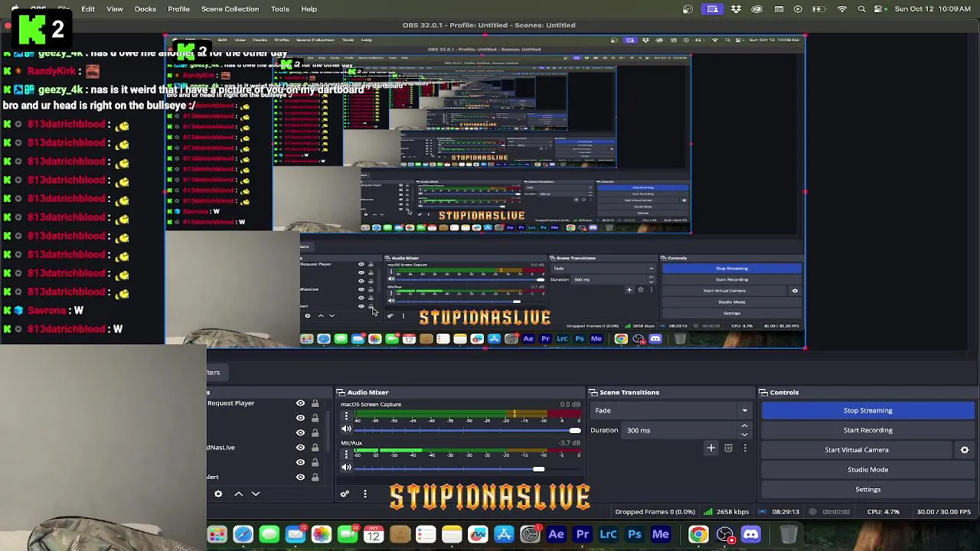Add a new scene transition with plus icon

pyautogui.click(x=710, y=448)
